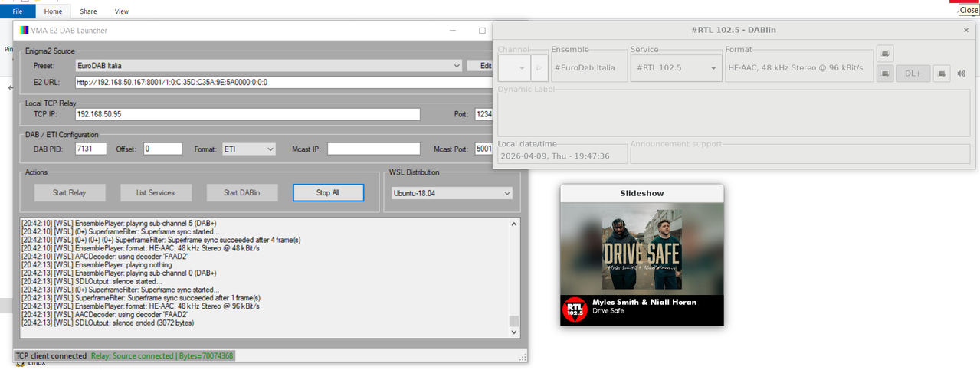Open the WSL Distribution dropdown Ubuntu-18.04
Image resolution: width=980 pixels, height=370 pixels.
[x=451, y=193]
